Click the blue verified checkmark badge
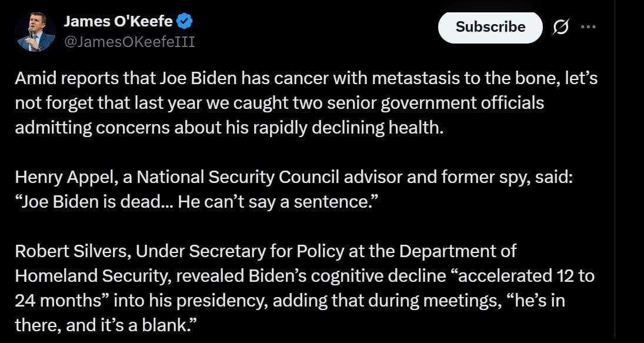 (185, 23)
